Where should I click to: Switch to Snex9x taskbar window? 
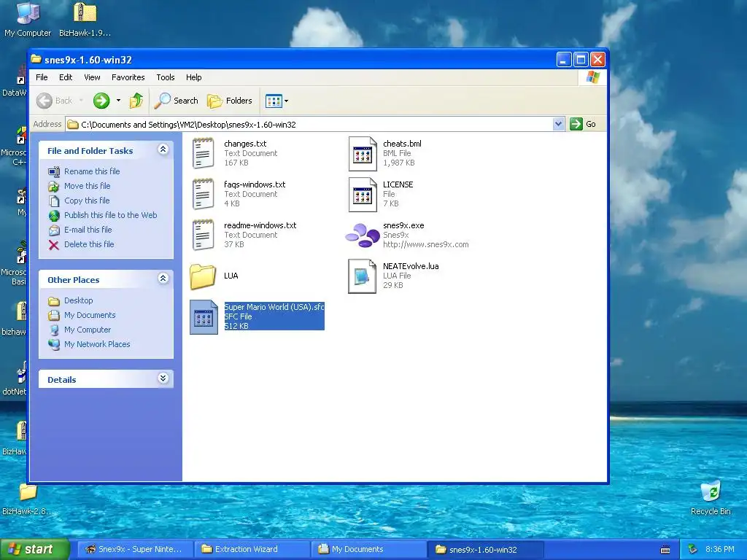[x=134, y=550]
